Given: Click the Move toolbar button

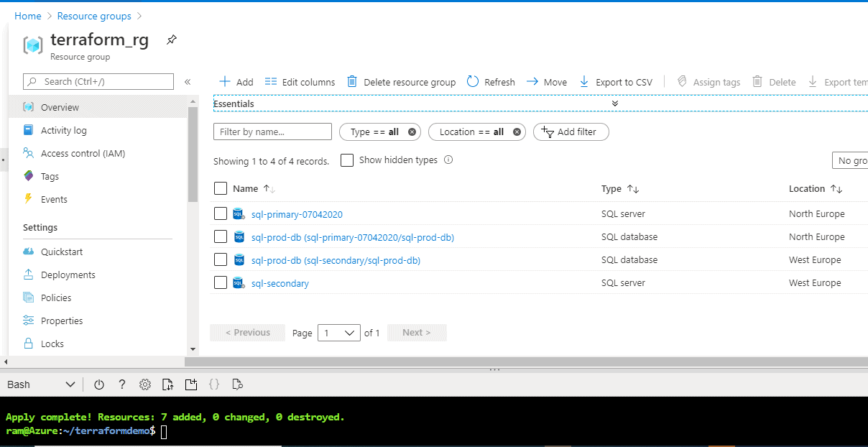Looking at the screenshot, I should tap(547, 82).
